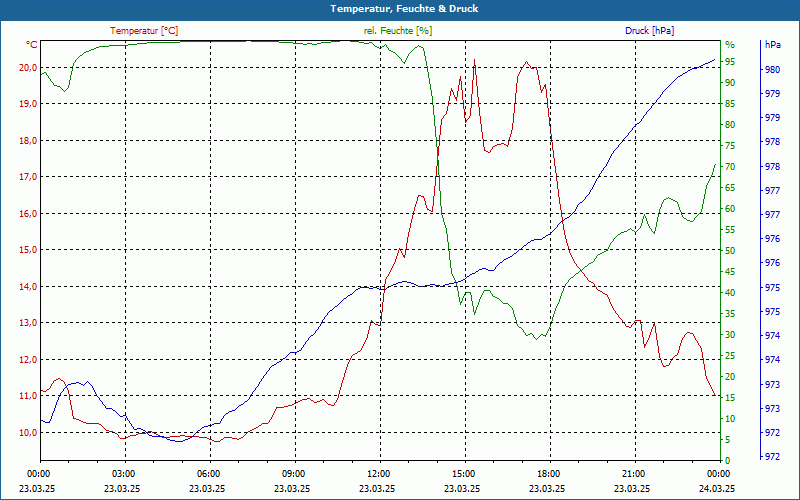
Task: Click the '35' humidity axis tick
Action: click(730, 314)
